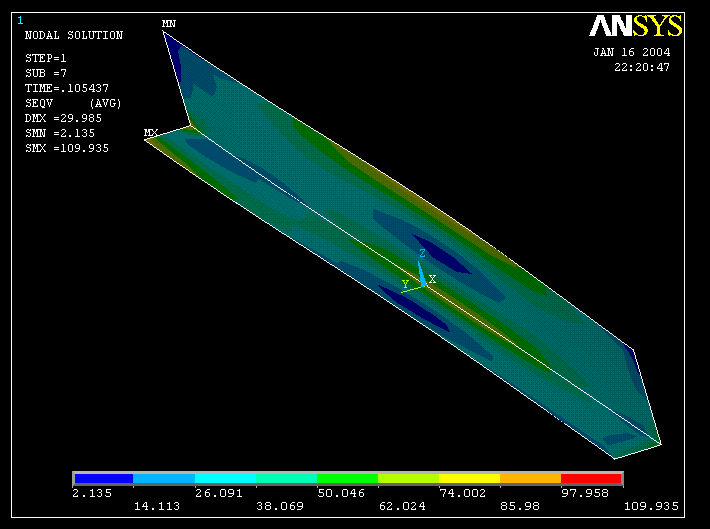Click the TIME=.105437 text

(x=67, y=88)
